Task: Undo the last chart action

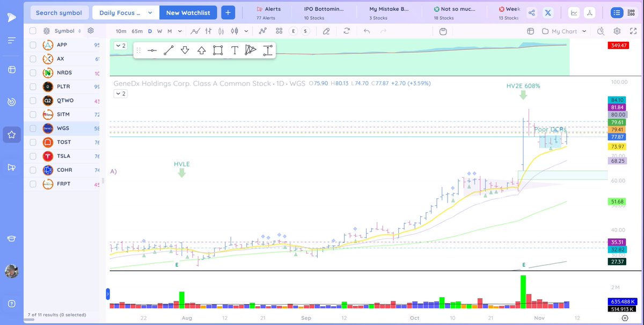Action: (x=367, y=31)
